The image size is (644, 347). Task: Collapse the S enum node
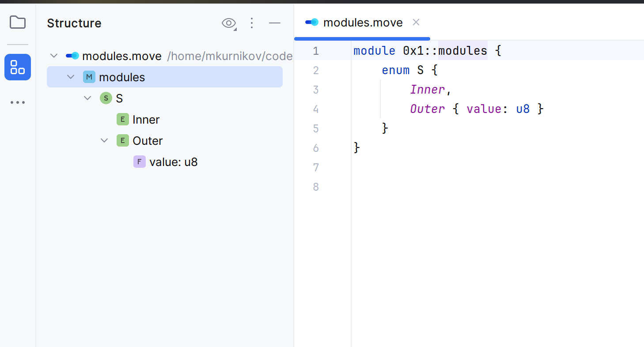tap(87, 98)
